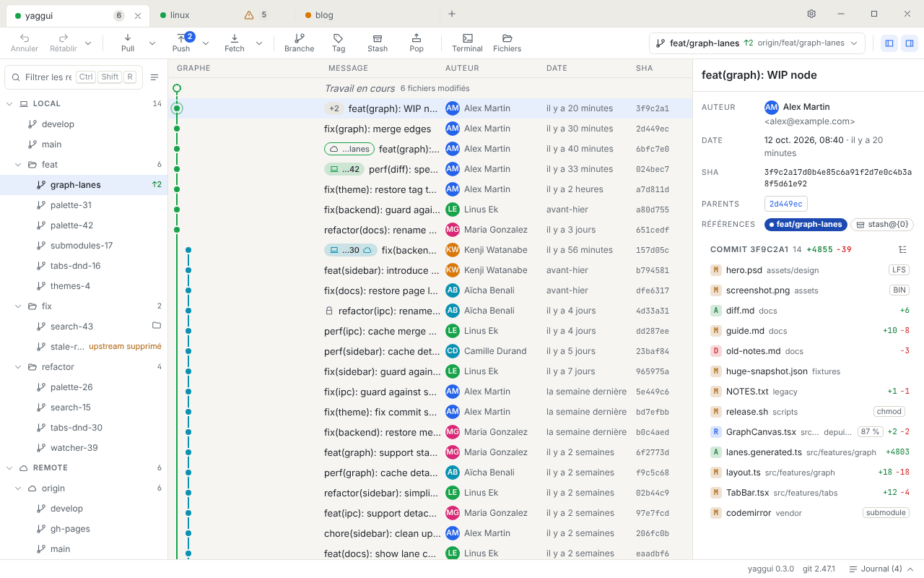Click the stash@{0} reference badge
Screen dimensions: 924x578
[882, 224]
